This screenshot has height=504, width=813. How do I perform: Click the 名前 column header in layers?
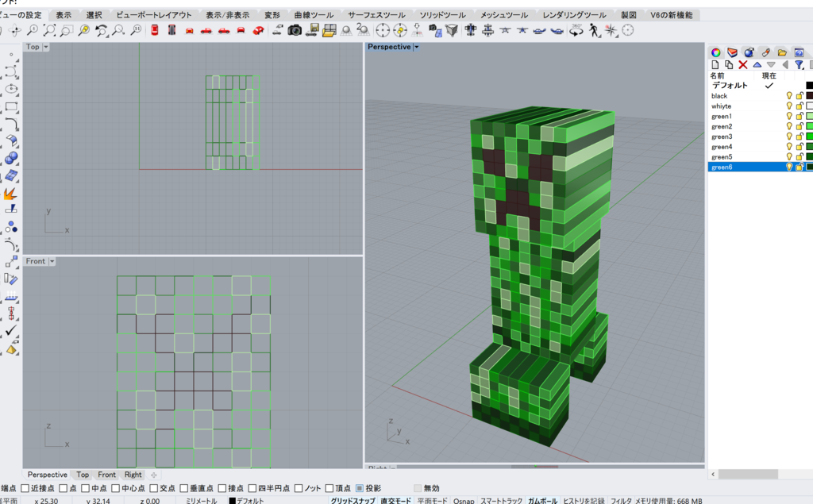(717, 75)
